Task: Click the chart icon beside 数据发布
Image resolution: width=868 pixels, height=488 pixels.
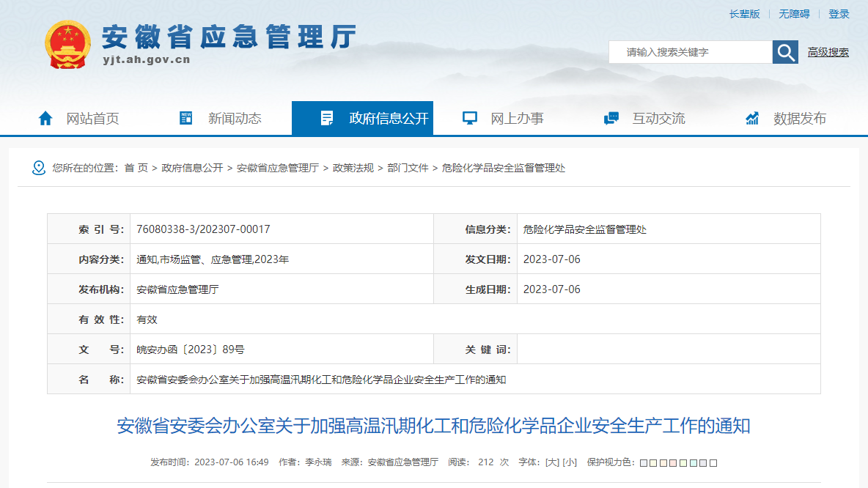Action: pos(751,118)
